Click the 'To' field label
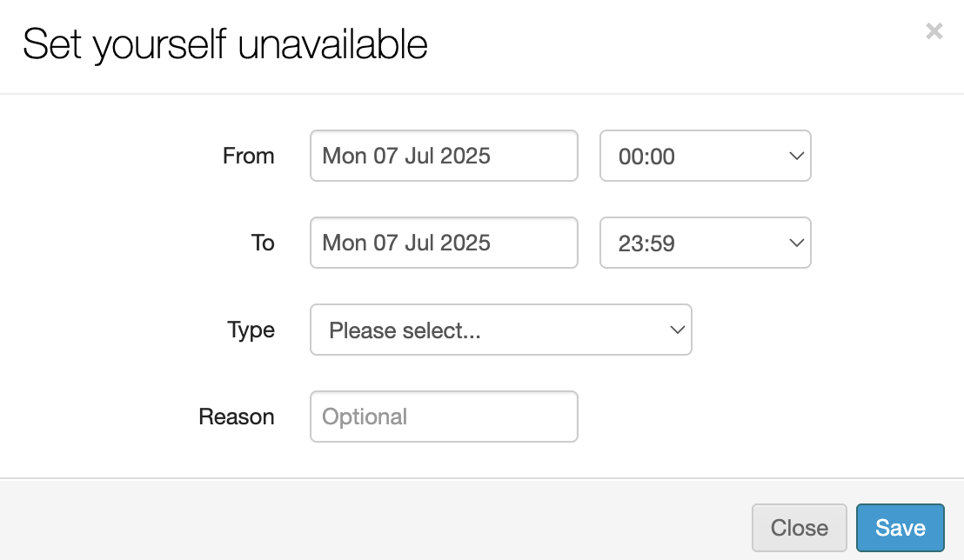Viewport: 964px width, 560px height. point(263,243)
